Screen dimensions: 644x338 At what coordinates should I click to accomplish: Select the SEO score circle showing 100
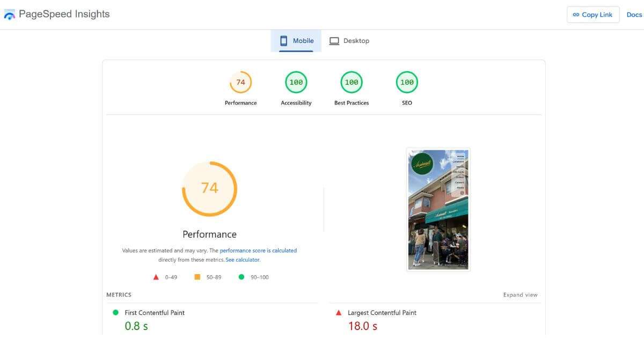point(406,82)
